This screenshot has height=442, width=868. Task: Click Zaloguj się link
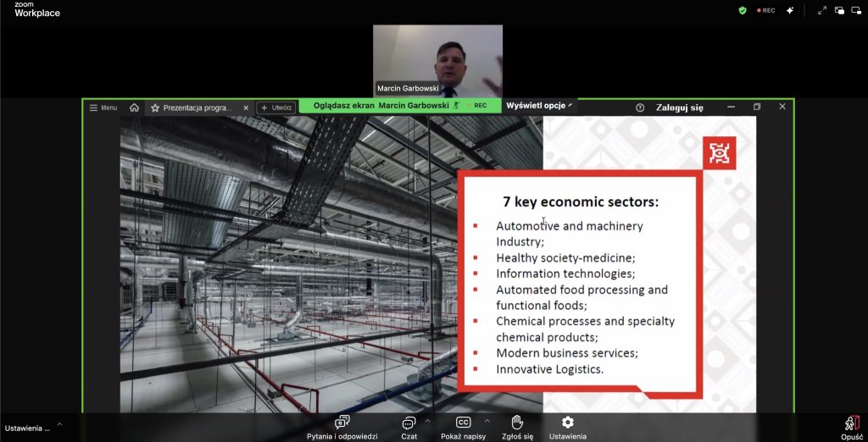pos(679,108)
